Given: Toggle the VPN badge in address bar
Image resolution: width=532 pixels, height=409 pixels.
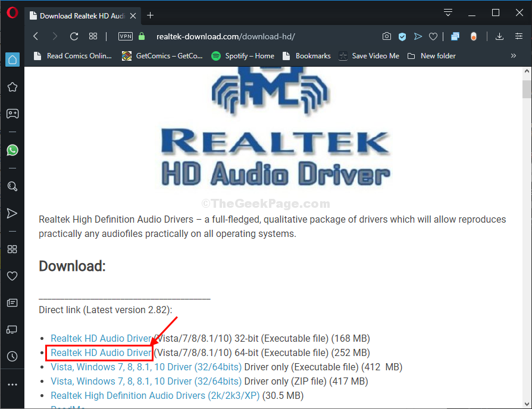Looking at the screenshot, I should pyautogui.click(x=126, y=36).
